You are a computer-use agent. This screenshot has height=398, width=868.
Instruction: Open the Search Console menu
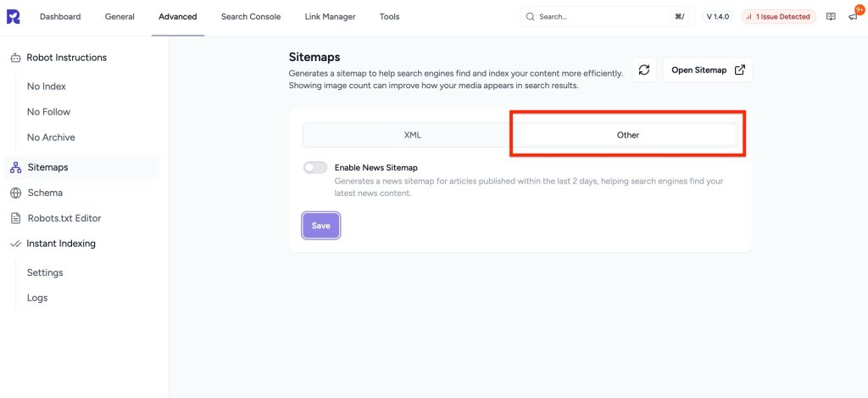[251, 17]
